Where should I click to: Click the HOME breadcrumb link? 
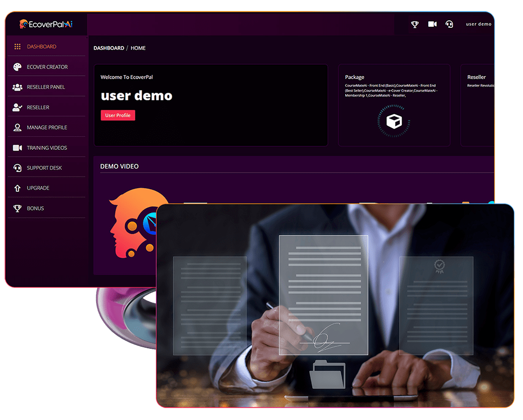138,48
